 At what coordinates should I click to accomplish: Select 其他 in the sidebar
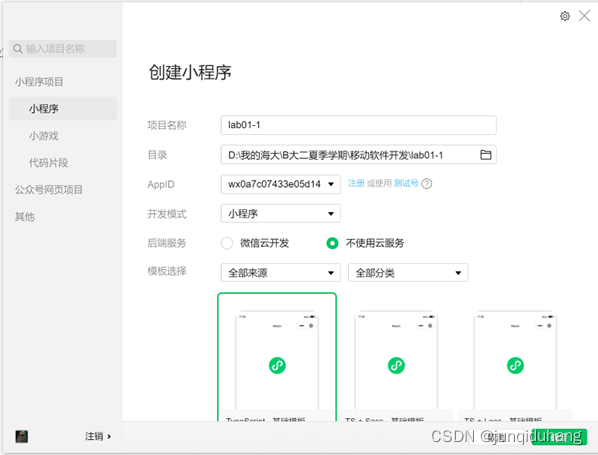[x=25, y=217]
